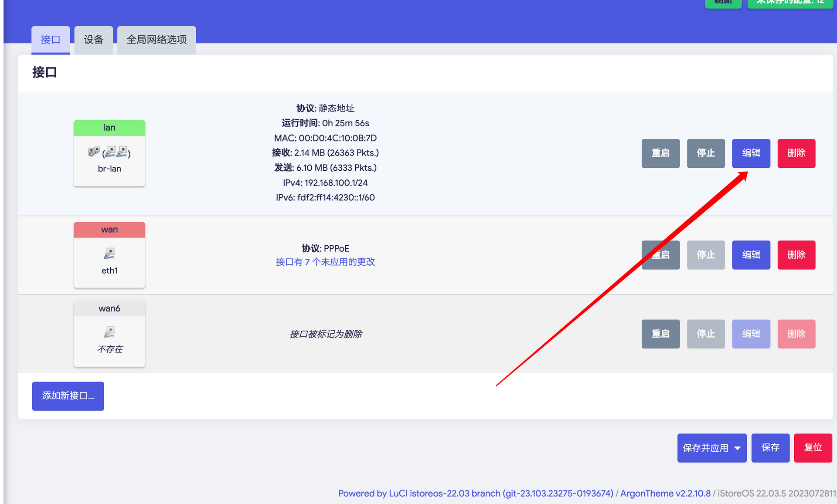Click the IPv4 192.168.100.1/24 text
Viewport: 837px width, 504px height.
pyautogui.click(x=325, y=183)
